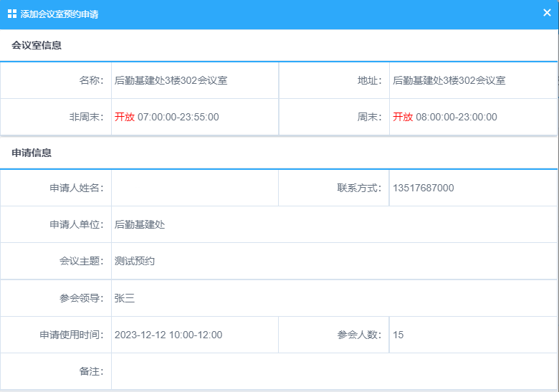The width and height of the screenshot is (559, 392).
Task: Focus the empty 备注 text area
Action: (334, 371)
